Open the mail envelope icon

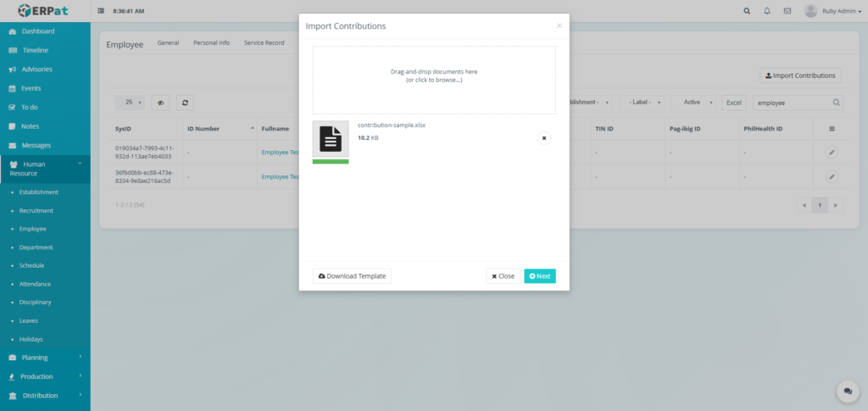[x=787, y=11]
